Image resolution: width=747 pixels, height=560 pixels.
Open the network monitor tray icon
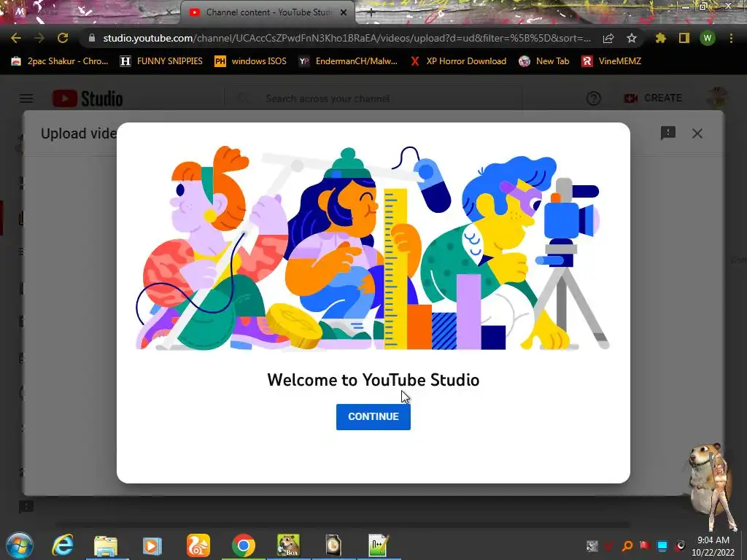coord(662,545)
